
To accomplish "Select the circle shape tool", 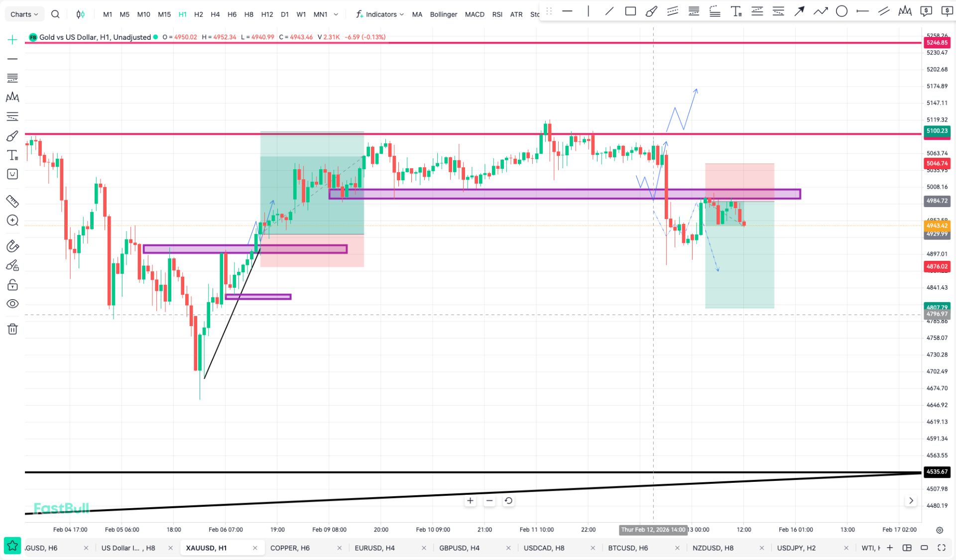I will click(841, 11).
